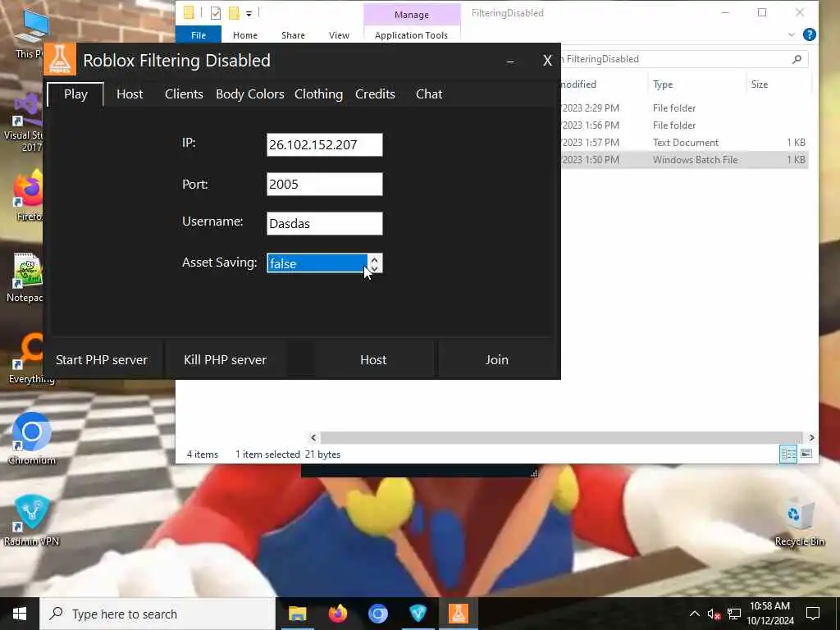Select the File folder row dated 2:29 PM

click(684, 108)
